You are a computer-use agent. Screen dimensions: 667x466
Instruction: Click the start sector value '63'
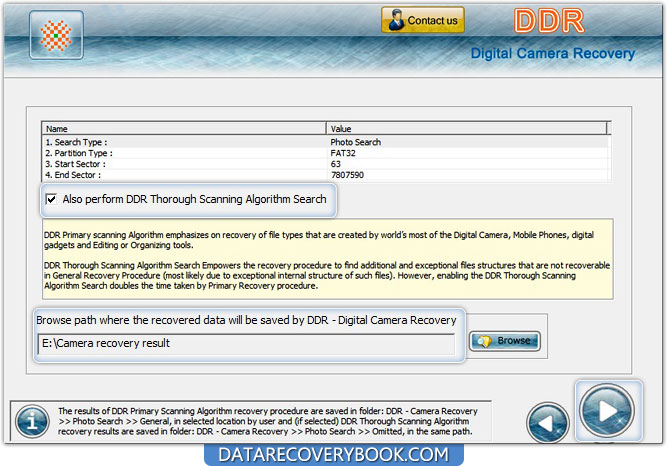pyautogui.click(x=336, y=164)
